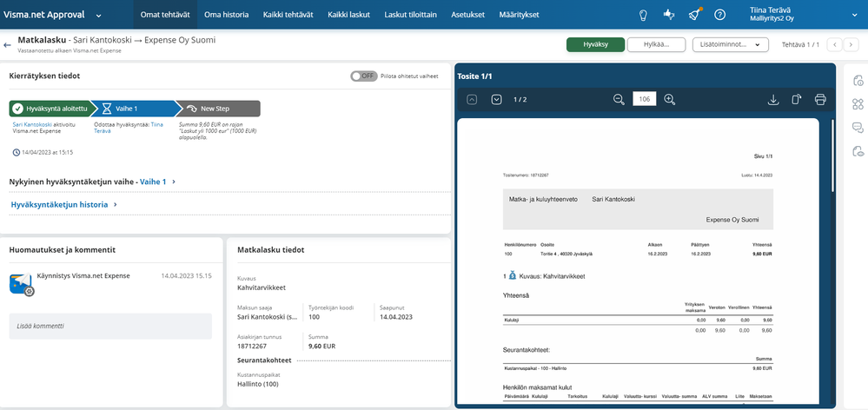
Task: Download the voucher document
Action: pyautogui.click(x=773, y=100)
